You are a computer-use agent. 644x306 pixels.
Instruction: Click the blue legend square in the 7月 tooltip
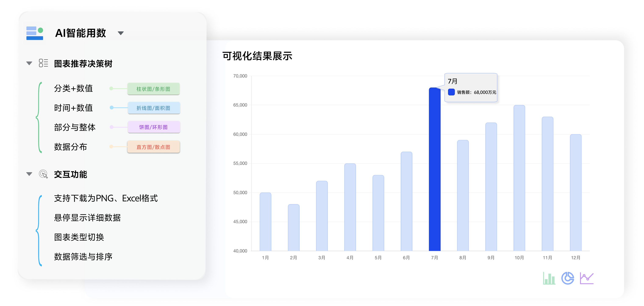pos(451,92)
